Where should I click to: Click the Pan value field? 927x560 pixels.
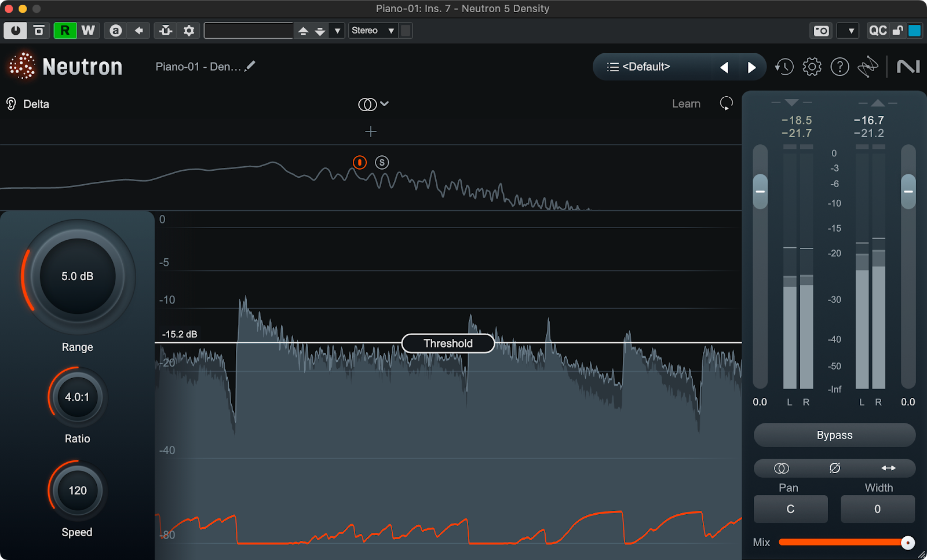coord(790,509)
